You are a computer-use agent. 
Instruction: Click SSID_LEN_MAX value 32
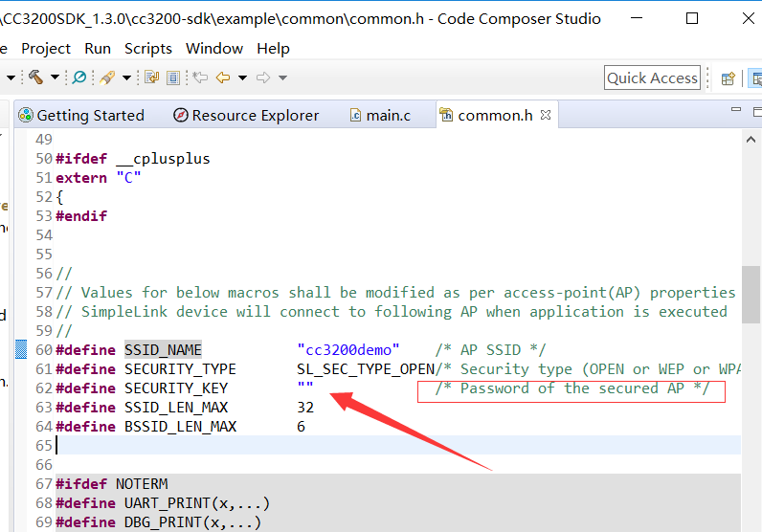[x=305, y=408]
